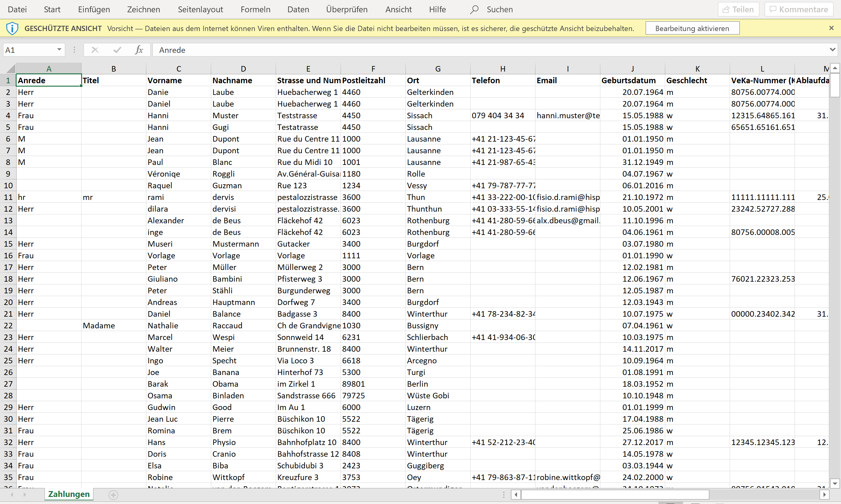The height and width of the screenshot is (504, 841).
Task: Click the cell containing Schubidubi 3
Action: click(x=308, y=466)
